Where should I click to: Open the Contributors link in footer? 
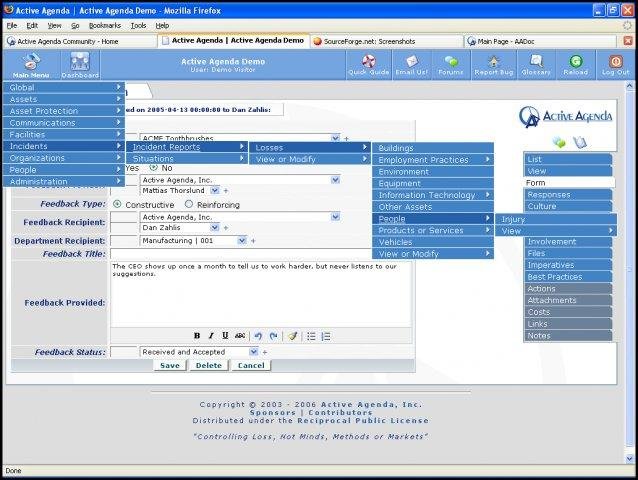pos(340,412)
